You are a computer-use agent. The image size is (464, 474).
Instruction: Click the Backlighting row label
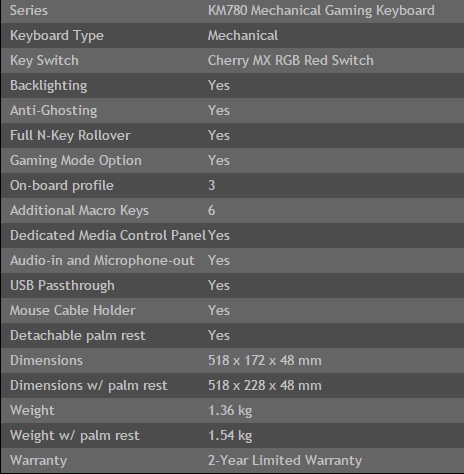click(x=49, y=86)
